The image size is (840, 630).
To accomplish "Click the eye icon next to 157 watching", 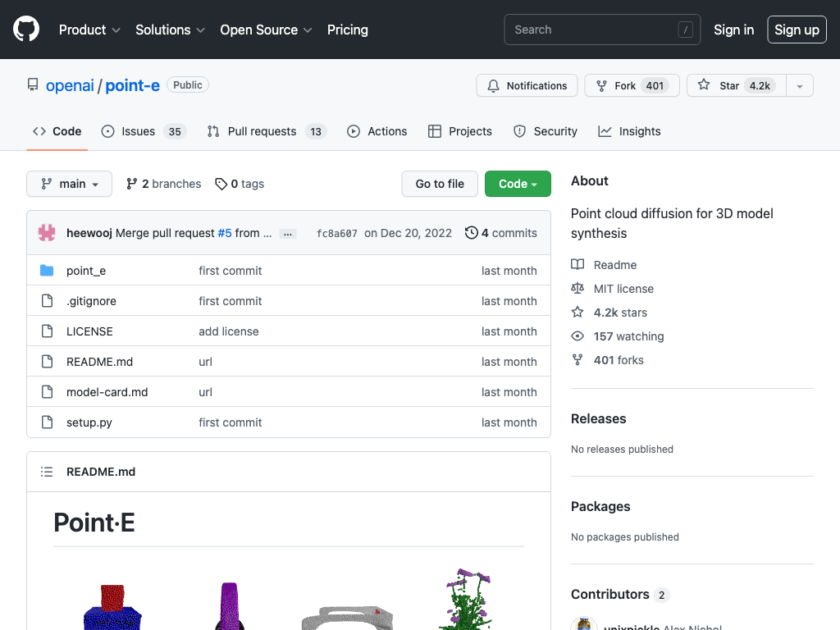I will pos(577,336).
